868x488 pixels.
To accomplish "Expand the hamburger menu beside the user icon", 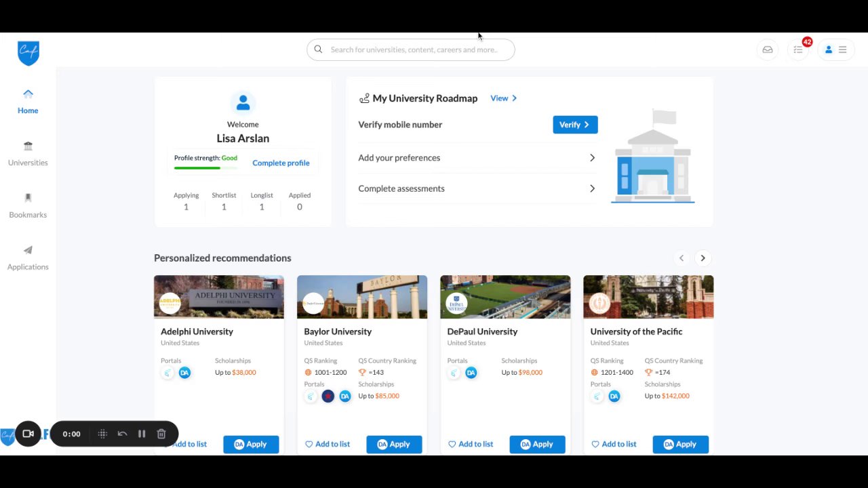I will [x=843, y=49].
